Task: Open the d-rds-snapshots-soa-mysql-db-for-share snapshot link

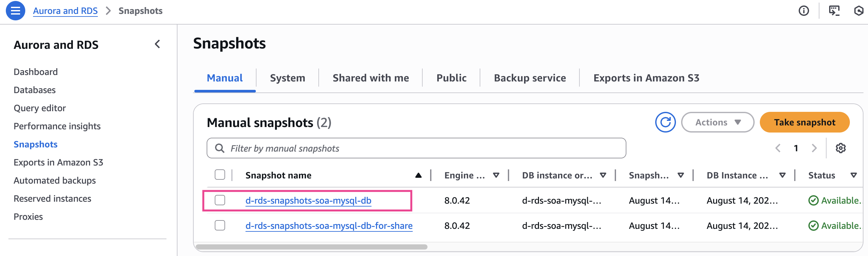Action: tap(328, 226)
